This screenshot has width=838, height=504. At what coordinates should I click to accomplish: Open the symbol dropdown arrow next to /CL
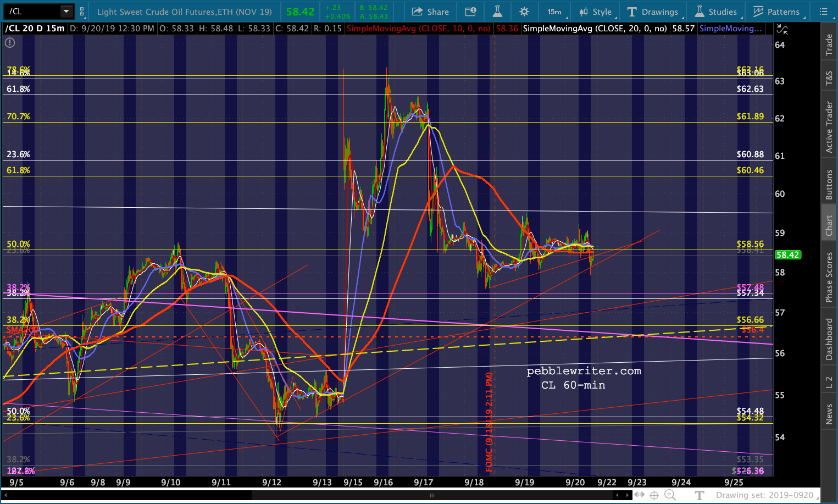coord(66,12)
